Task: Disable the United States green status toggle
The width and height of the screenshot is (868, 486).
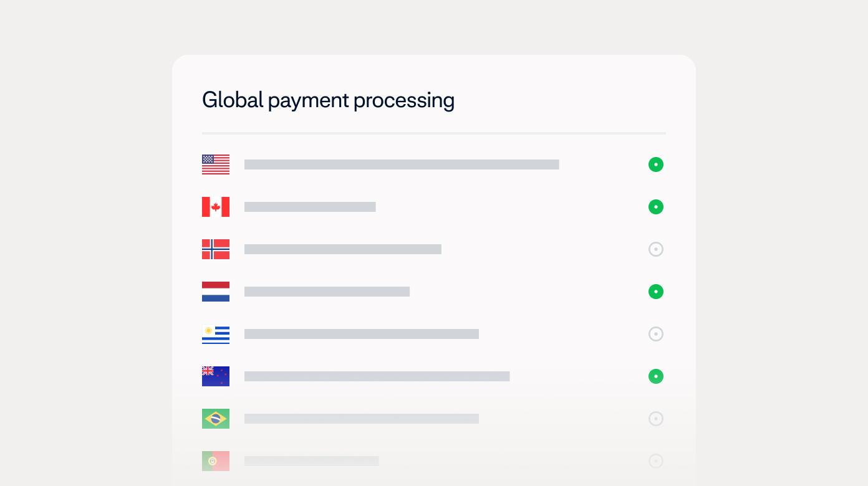Action: pyautogui.click(x=656, y=164)
